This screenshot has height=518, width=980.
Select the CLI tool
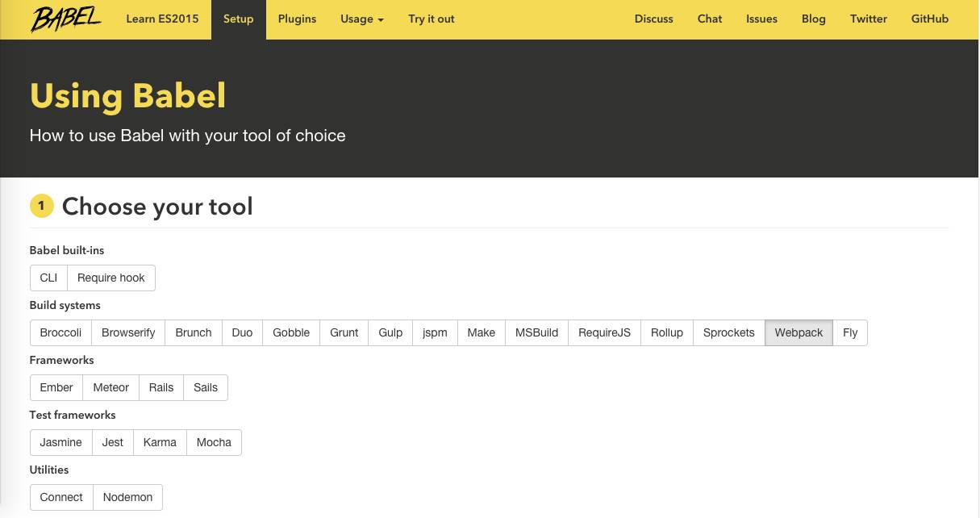48,278
